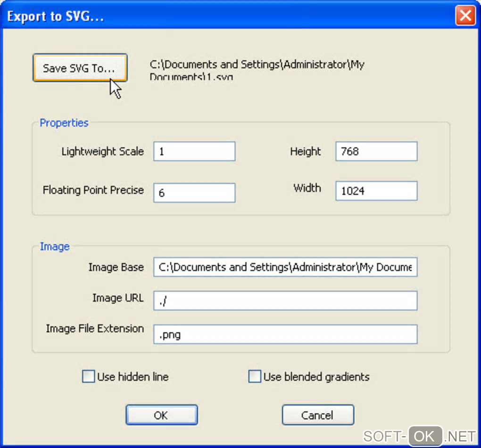Click into the Height field
The width and height of the screenshot is (481, 448).
[x=376, y=152]
